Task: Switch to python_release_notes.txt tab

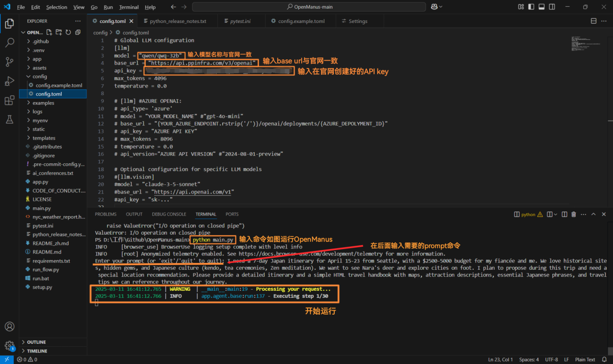Action: point(178,21)
